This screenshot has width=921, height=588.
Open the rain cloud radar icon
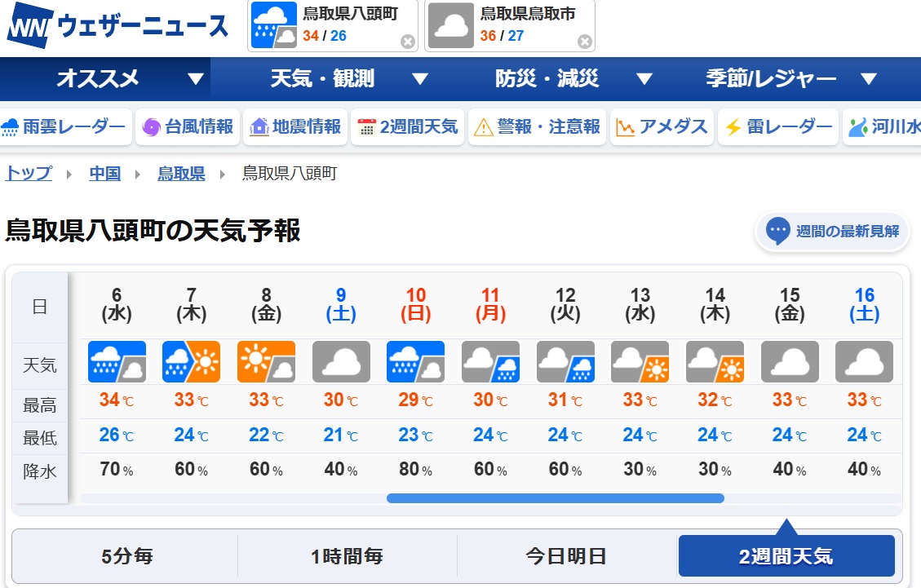pos(11,127)
